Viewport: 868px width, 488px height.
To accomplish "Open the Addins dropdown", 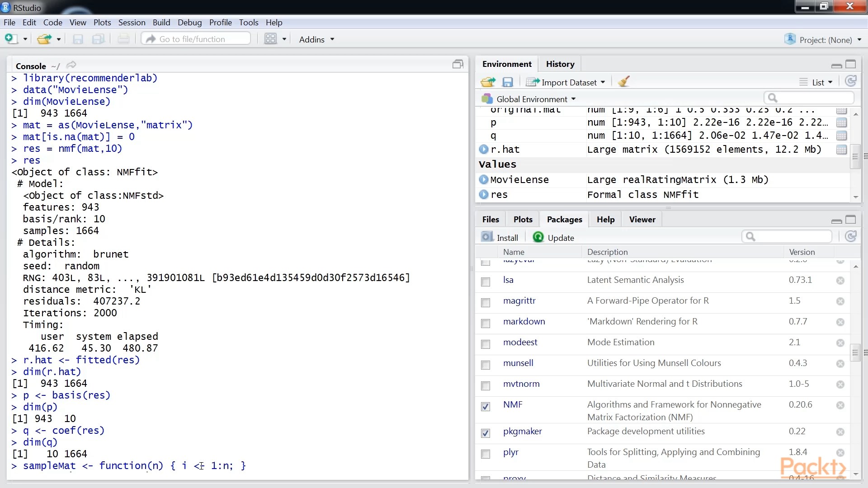I will (x=316, y=39).
